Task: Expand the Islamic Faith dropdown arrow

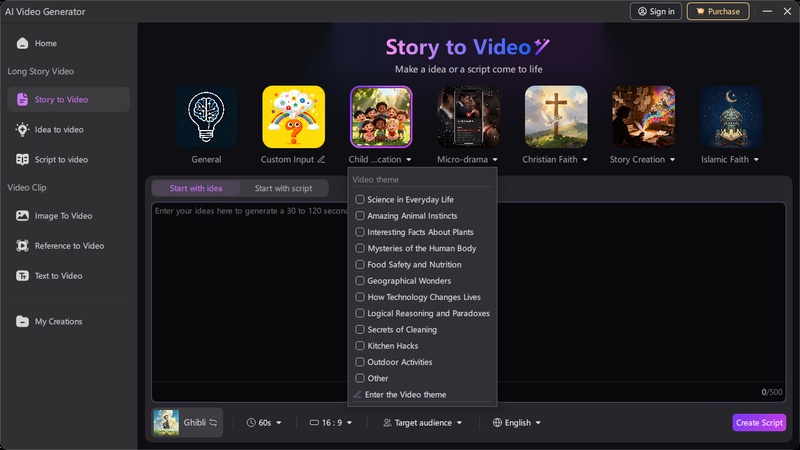Action: tap(756, 160)
